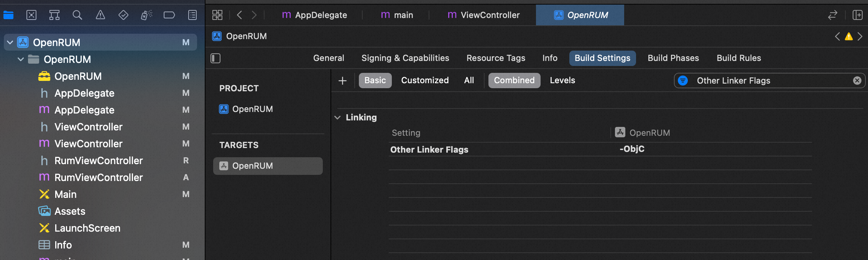Add an editor pane on right
The width and height of the screenshot is (868, 260).
(x=857, y=15)
